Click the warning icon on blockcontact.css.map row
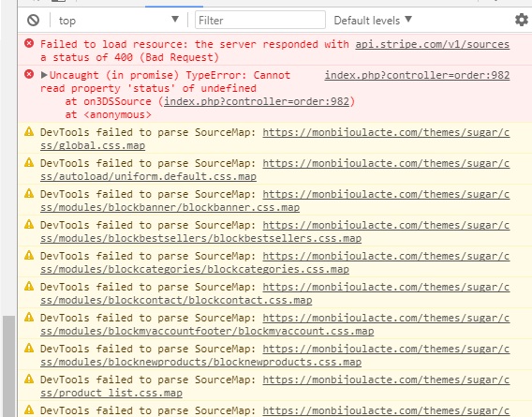The width and height of the screenshot is (532, 417). click(x=29, y=286)
